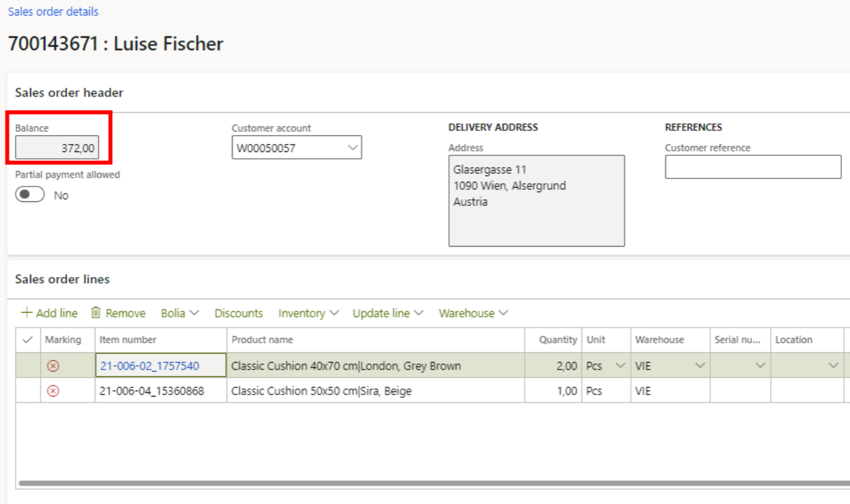This screenshot has height=504, width=850.
Task: Click marking icon for Sira Beige cushion row
Action: (53, 391)
